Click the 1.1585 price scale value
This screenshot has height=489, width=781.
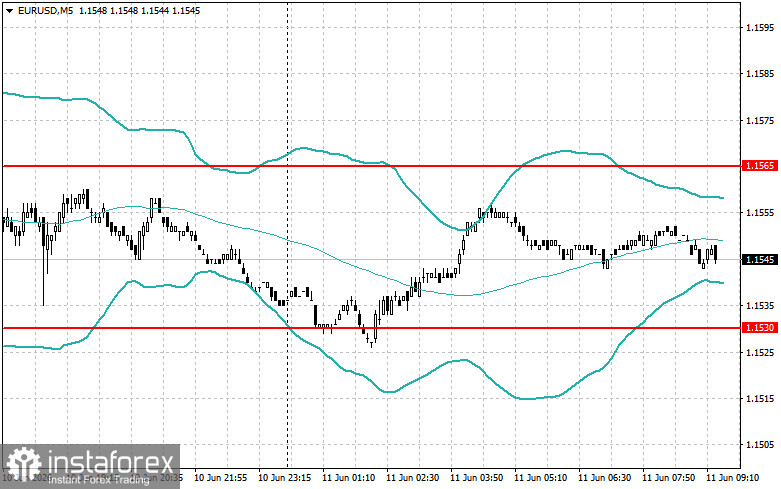tap(760, 74)
